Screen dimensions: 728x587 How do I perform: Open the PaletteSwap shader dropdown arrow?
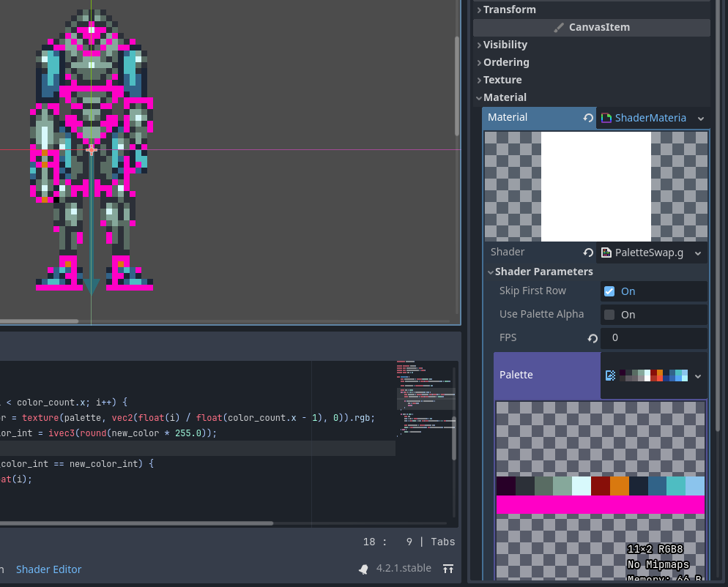699,253
